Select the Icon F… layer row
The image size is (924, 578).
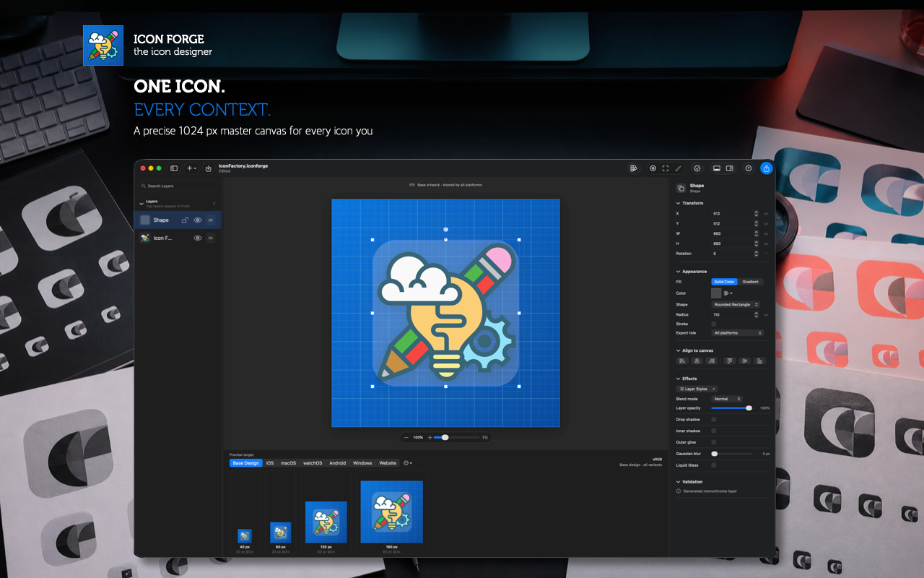coord(178,238)
